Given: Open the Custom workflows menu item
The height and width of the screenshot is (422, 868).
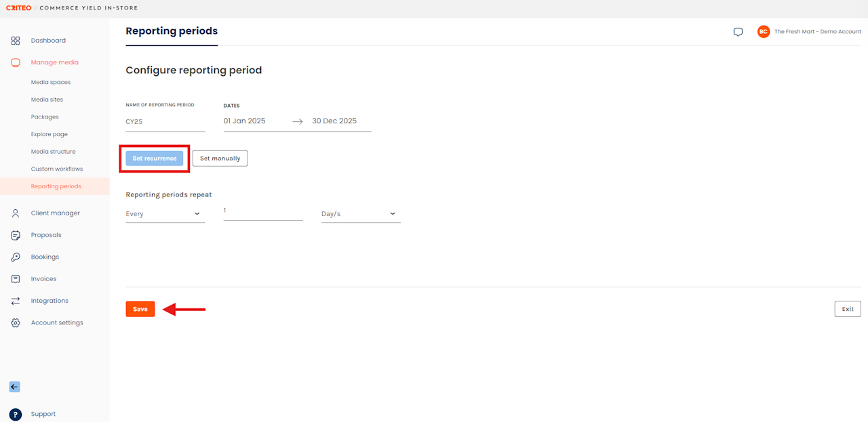Looking at the screenshot, I should click(57, 169).
